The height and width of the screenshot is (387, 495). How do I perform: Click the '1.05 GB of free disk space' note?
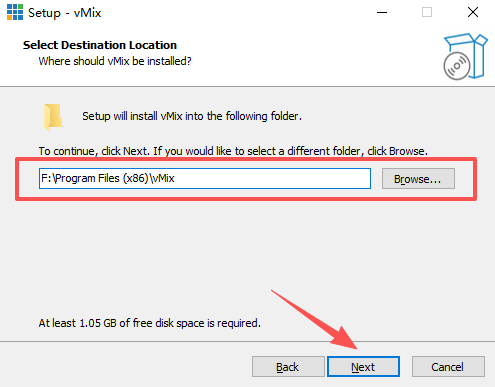(150, 323)
